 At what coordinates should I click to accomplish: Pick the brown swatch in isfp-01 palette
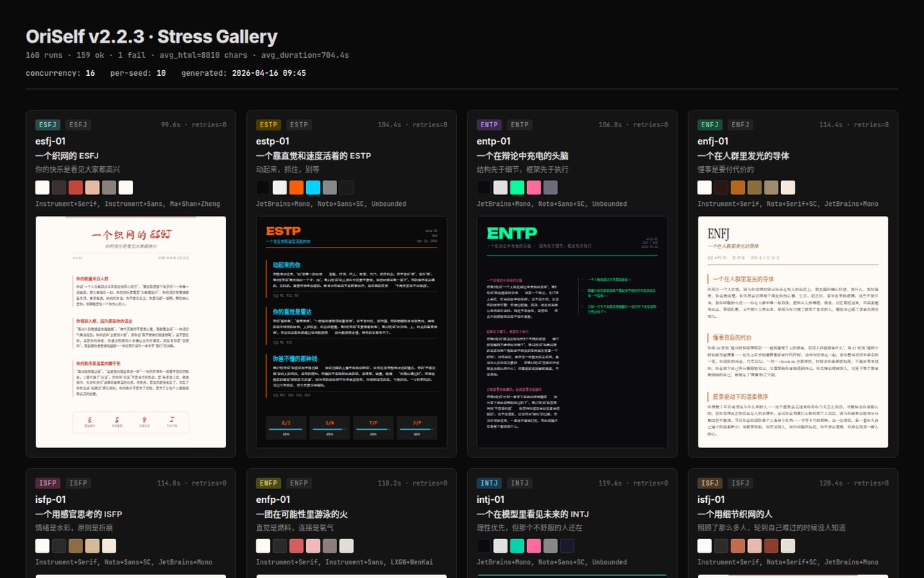(x=76, y=545)
